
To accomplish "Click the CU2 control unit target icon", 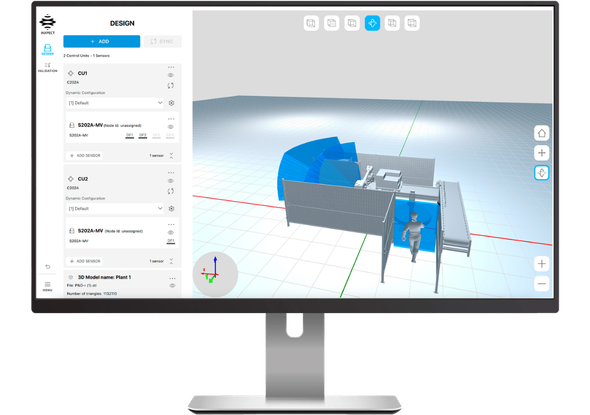I will tap(70, 179).
